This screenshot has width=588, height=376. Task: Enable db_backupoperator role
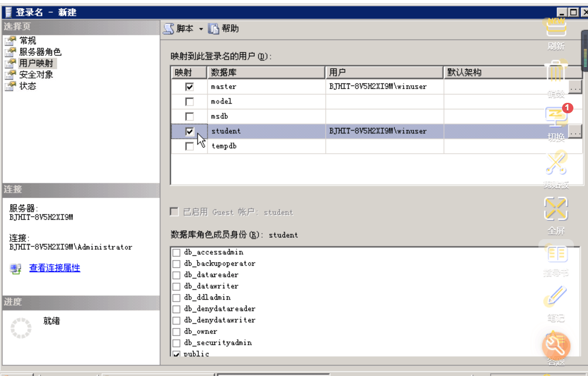176,264
